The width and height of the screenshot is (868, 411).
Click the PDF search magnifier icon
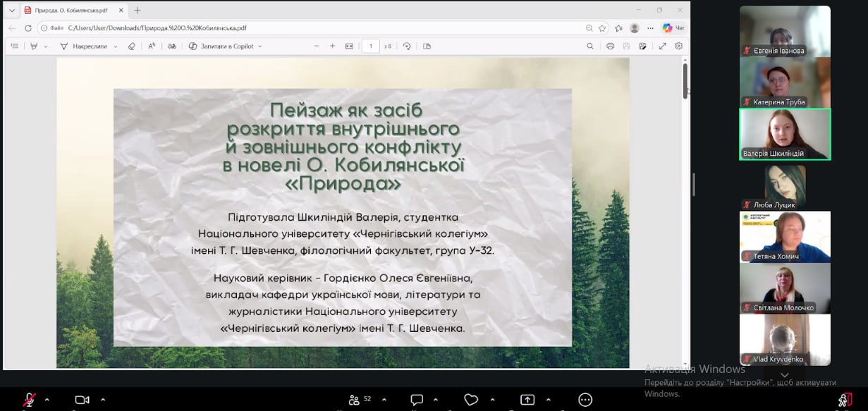[590, 46]
